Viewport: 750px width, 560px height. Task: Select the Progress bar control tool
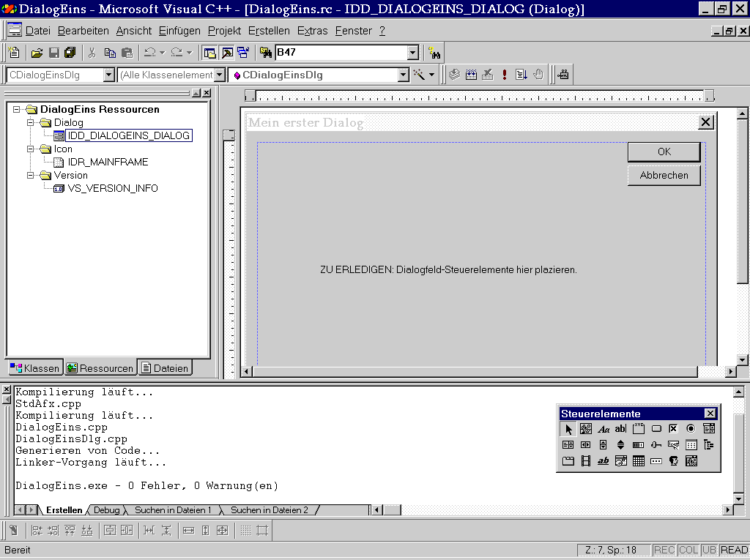point(638,445)
